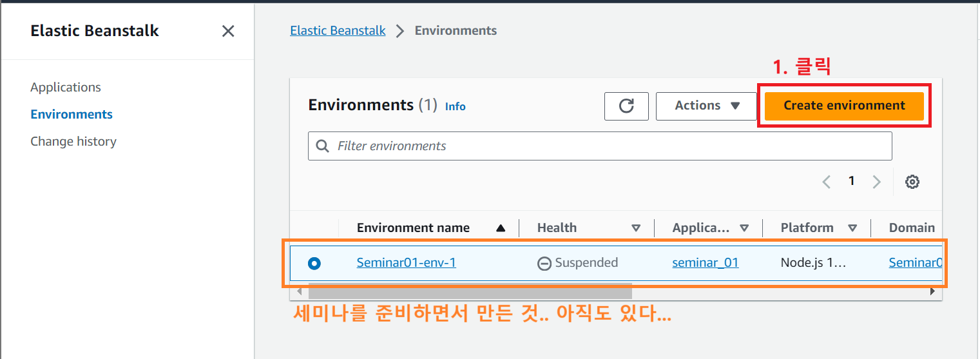Image resolution: width=980 pixels, height=359 pixels.
Task: Focus the Filter environments search field
Action: point(600,146)
